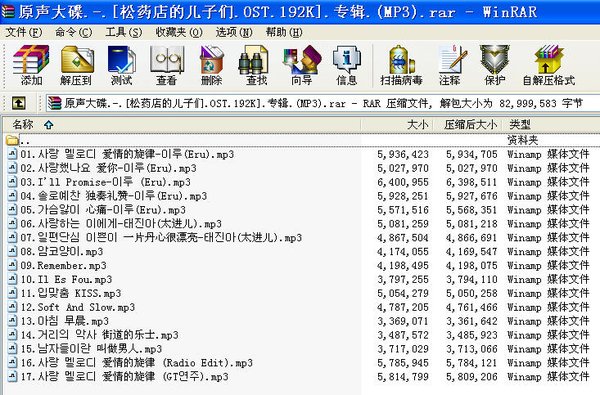600x395 pixels.
Task: Click packed size value 3,361,642
Action: click(x=471, y=321)
